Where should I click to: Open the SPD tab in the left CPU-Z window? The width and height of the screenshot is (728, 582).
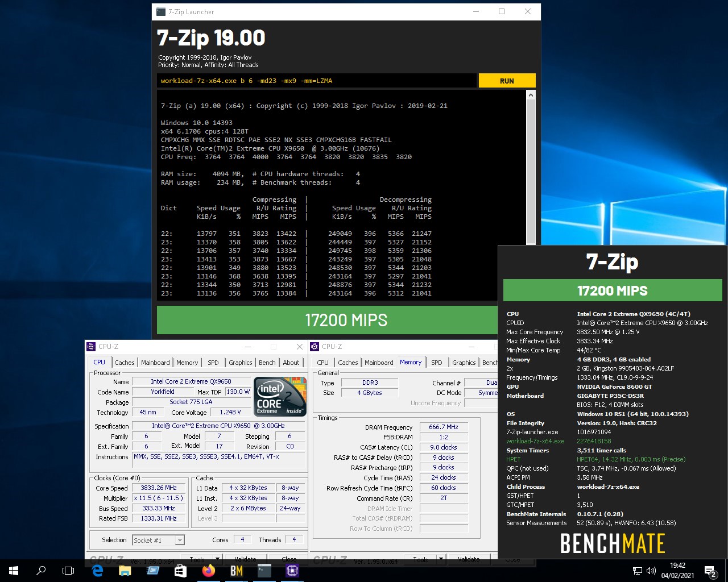pyautogui.click(x=213, y=363)
